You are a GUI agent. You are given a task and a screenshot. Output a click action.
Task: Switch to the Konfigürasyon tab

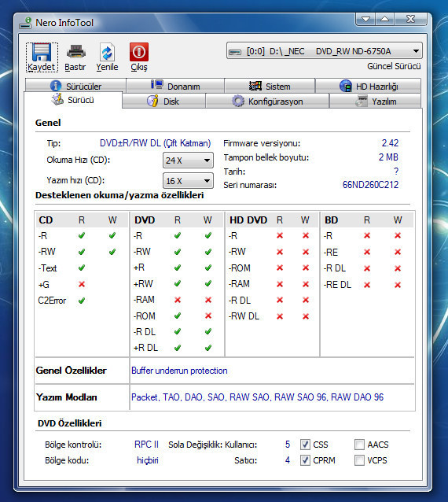(x=267, y=102)
